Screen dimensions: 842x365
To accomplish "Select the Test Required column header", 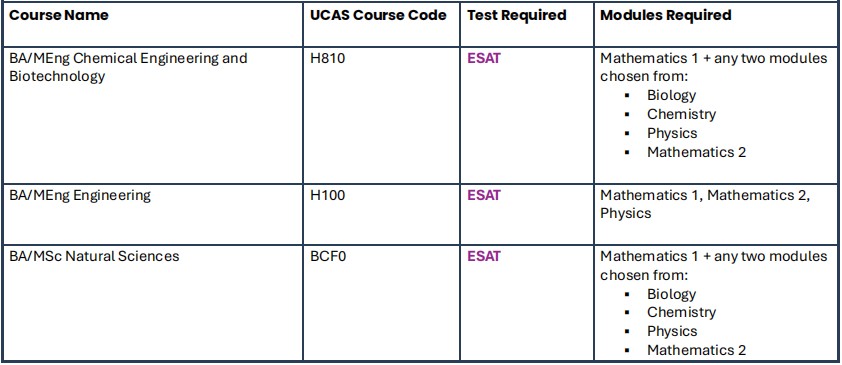I will pyautogui.click(x=517, y=15).
